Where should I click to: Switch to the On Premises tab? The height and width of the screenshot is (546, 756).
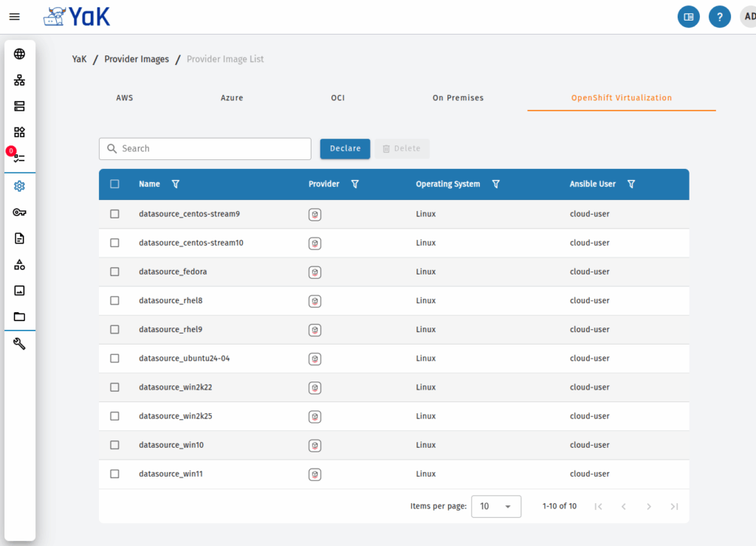[458, 98]
